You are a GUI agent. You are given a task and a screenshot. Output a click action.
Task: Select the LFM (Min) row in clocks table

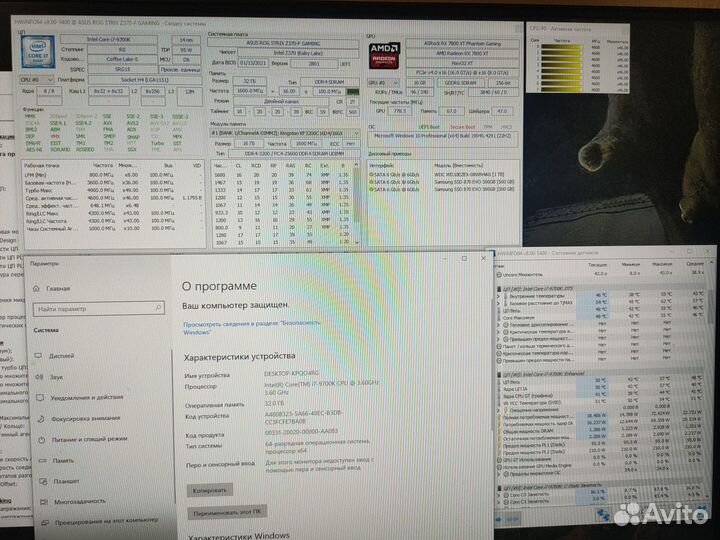tap(113, 175)
